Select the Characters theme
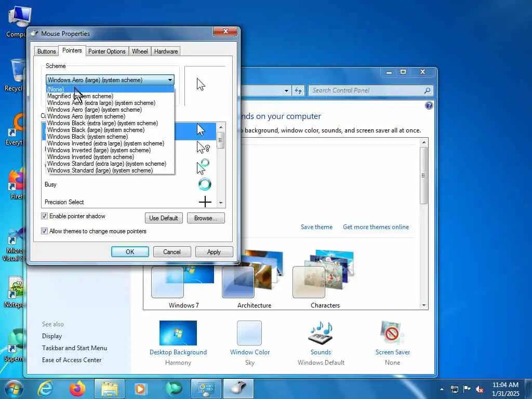 tap(325, 280)
